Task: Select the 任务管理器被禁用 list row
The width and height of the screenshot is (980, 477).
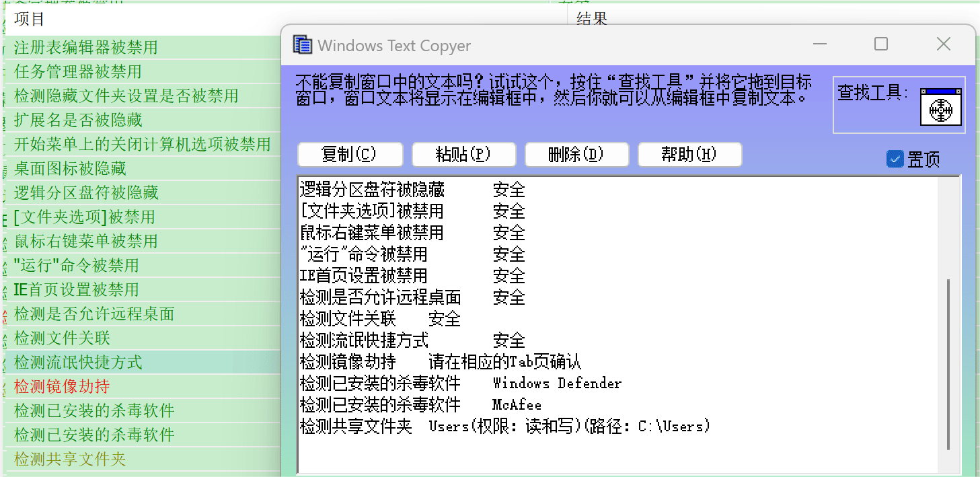Action: pos(78,72)
